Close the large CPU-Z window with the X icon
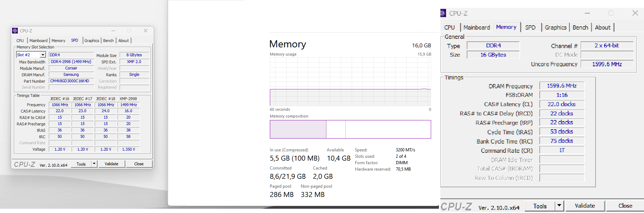This screenshot has width=644, height=213. (635, 13)
